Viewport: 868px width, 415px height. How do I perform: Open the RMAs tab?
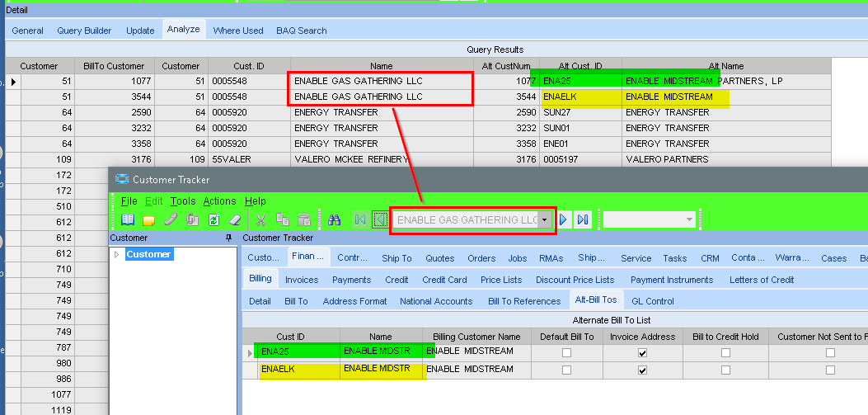click(x=552, y=258)
